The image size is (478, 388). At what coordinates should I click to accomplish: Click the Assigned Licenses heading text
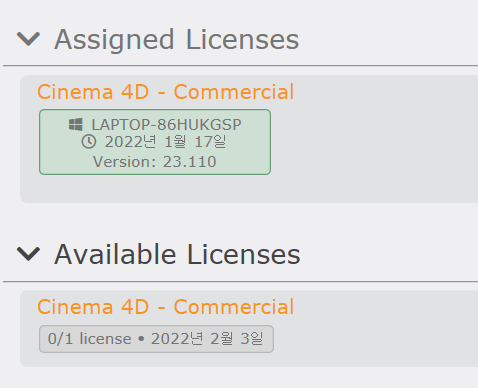click(x=177, y=40)
